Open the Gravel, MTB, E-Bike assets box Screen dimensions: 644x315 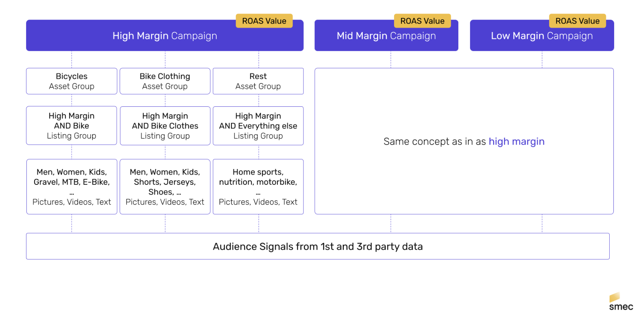71,187
